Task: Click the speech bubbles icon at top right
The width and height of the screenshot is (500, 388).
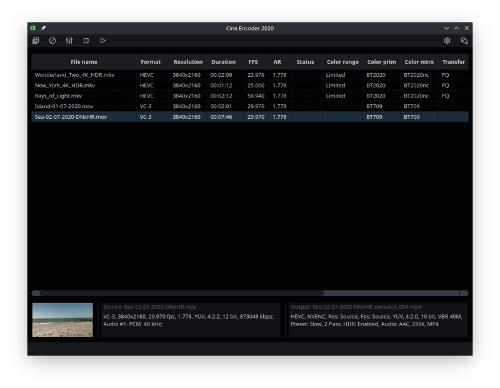Action: pyautogui.click(x=464, y=41)
